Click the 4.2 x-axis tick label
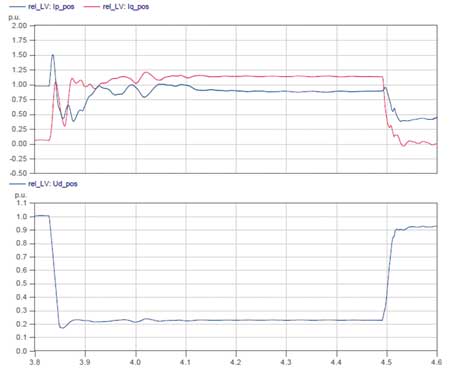 click(x=236, y=362)
